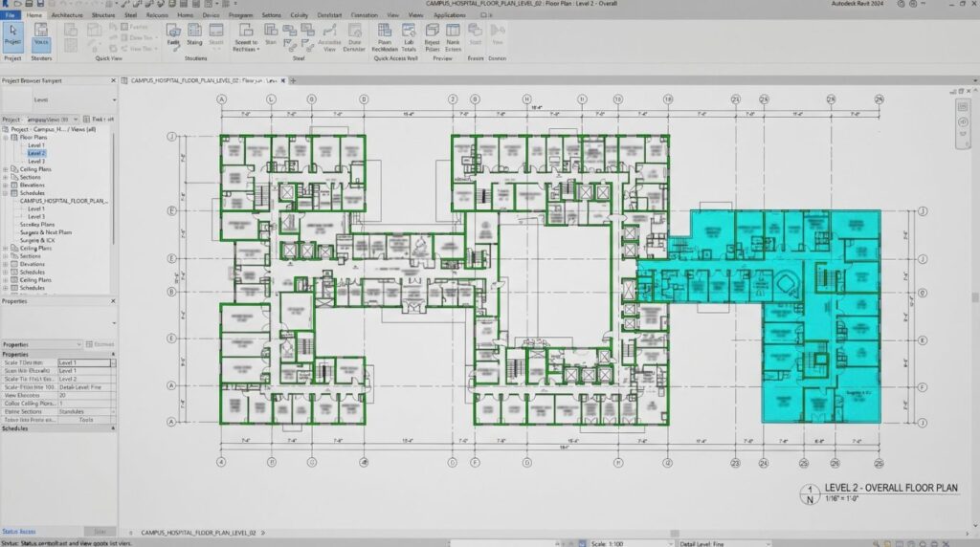980x547 pixels.
Task: Select Surgeie & ICK tree item
Action: (37, 240)
